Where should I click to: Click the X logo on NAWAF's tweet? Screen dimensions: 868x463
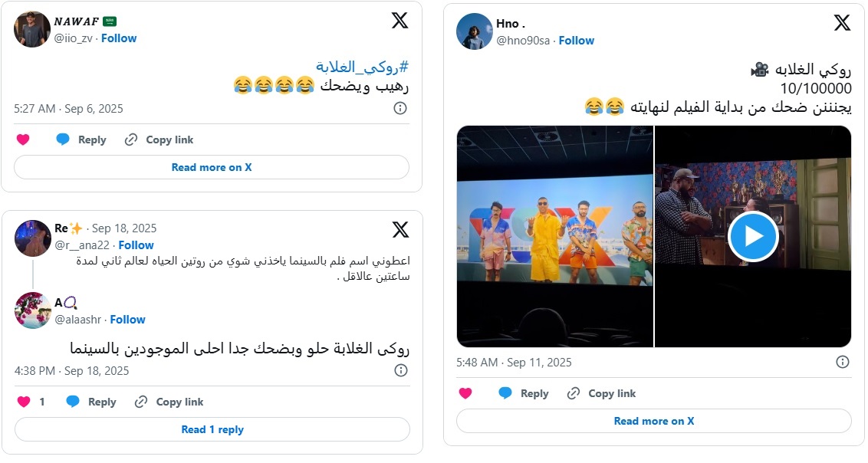click(399, 21)
